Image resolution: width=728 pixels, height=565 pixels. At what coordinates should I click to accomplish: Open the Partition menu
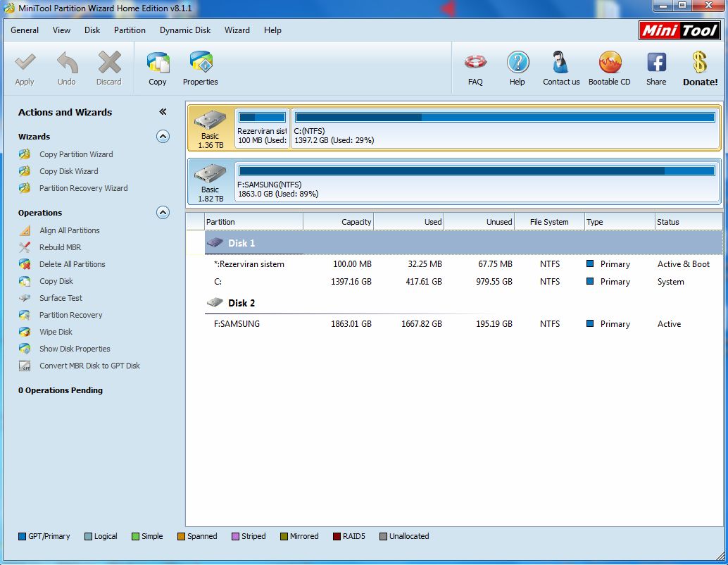pyautogui.click(x=130, y=30)
